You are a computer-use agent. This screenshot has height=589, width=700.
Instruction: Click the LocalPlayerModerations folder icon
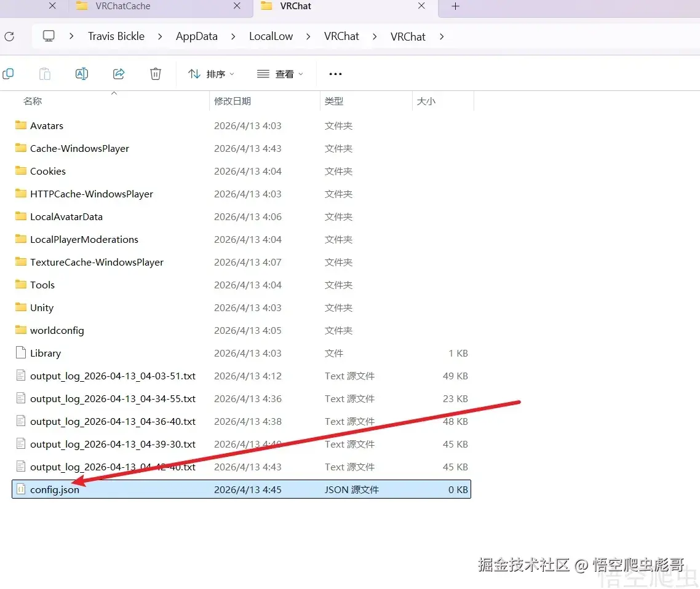pos(20,239)
